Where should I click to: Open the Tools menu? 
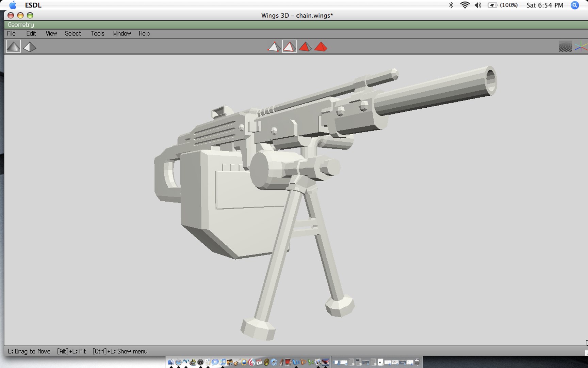point(97,33)
